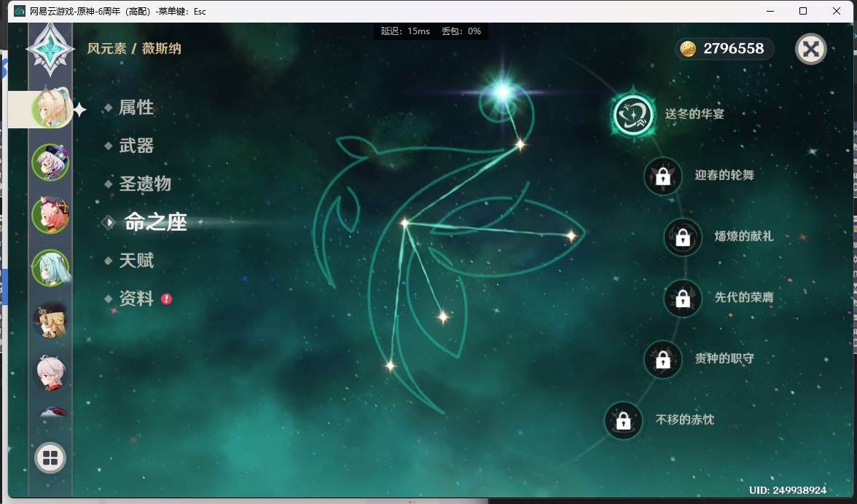This screenshot has height=504, width=857.
Task: Click the Mora coin icon
Action: 688,49
